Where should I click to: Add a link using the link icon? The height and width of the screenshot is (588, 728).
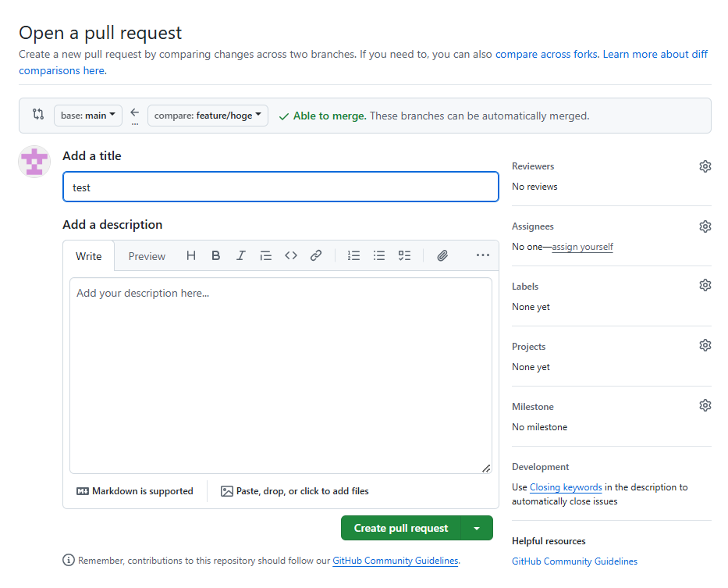(x=316, y=255)
